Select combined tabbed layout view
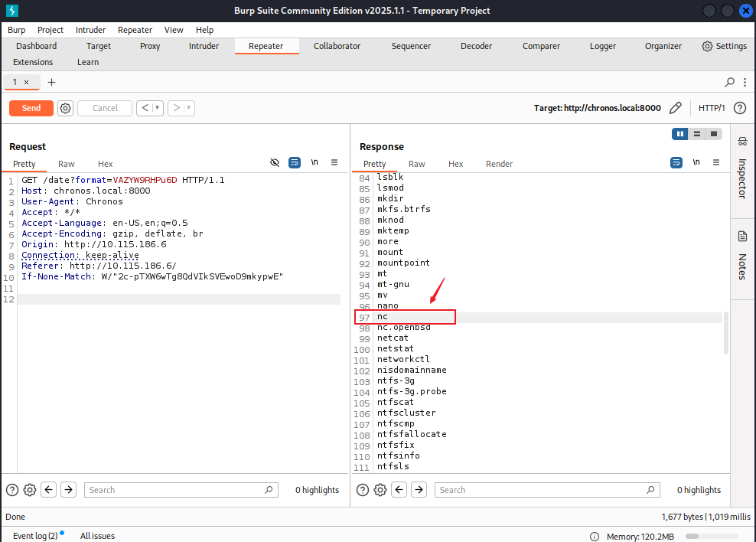 [x=714, y=133]
